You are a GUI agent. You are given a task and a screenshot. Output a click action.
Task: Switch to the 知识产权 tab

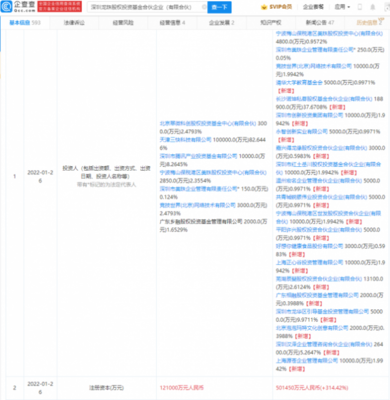click(270, 23)
